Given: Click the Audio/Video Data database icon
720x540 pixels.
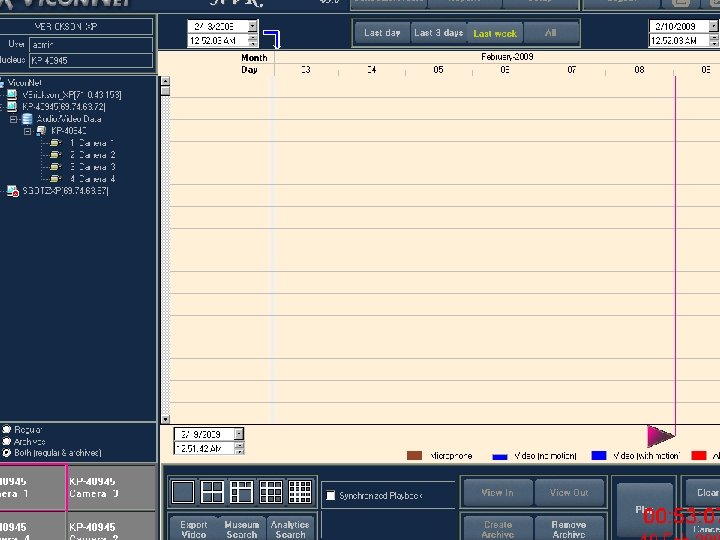Looking at the screenshot, I should pyautogui.click(x=28, y=119).
